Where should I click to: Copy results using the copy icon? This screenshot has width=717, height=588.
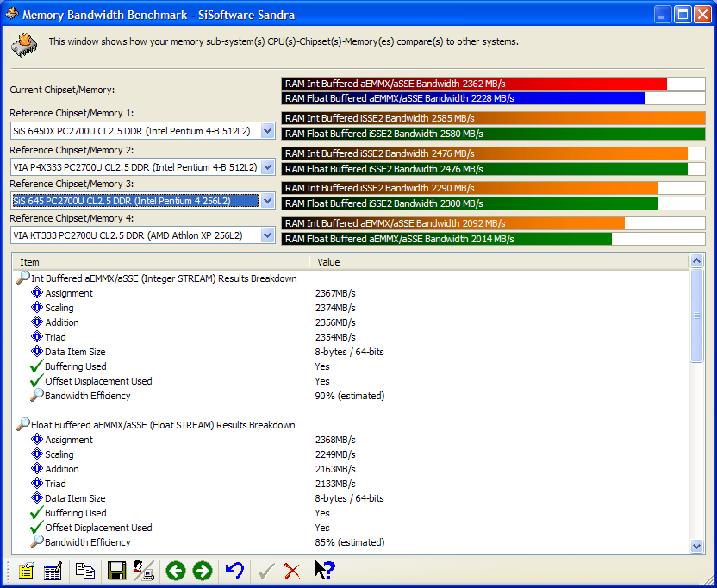[x=85, y=571]
